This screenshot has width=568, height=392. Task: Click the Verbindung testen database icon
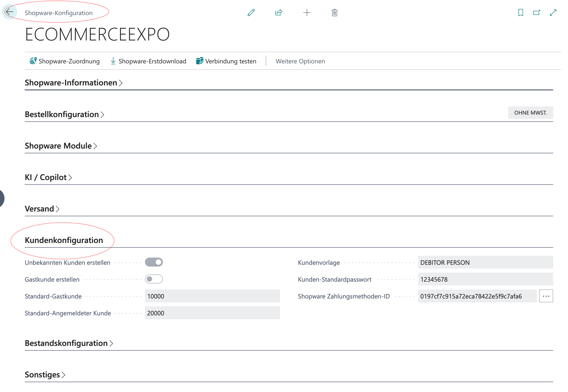[x=200, y=61]
